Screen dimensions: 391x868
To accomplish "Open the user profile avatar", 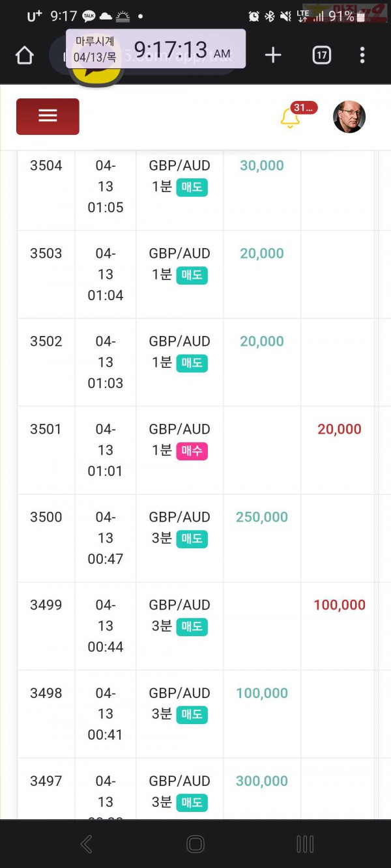I will coord(349,117).
